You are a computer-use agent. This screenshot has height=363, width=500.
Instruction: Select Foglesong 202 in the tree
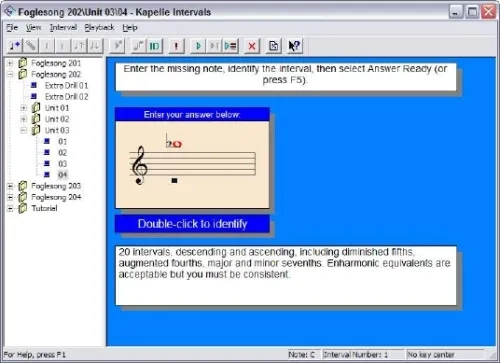tap(56, 74)
